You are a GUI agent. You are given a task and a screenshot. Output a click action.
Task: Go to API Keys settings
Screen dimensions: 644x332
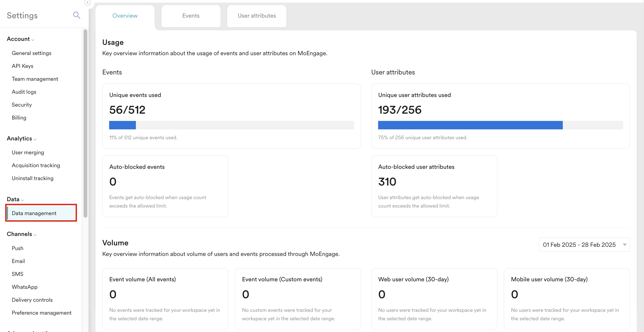click(23, 66)
